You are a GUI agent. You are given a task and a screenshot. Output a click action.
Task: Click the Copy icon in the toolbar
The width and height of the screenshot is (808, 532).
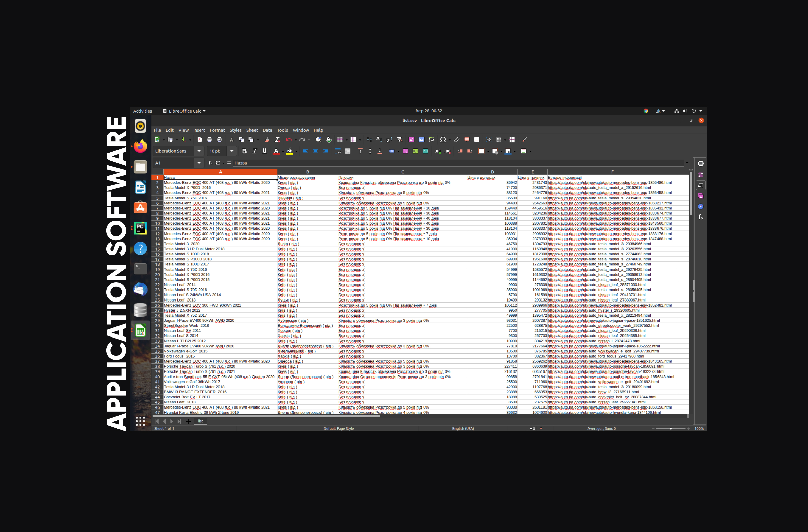click(241, 139)
